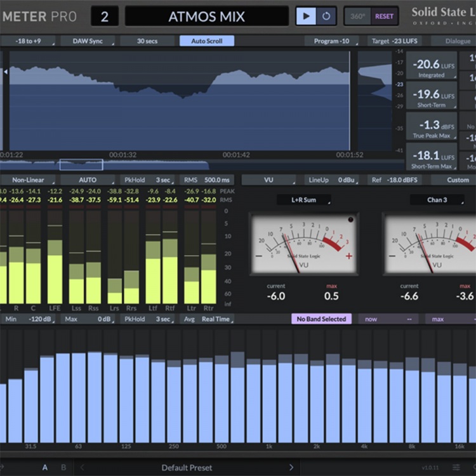
Task: Click the Lrs channel meter bar
Action: (115, 257)
